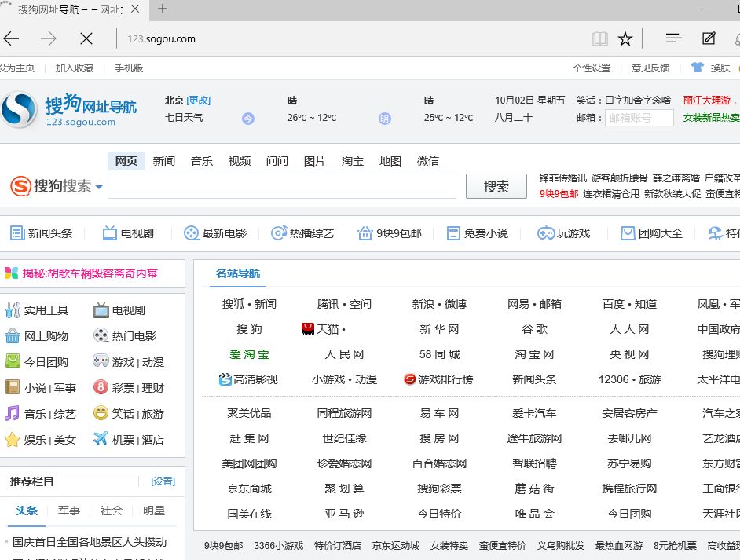Click the Sogou navigation logo
The width and height of the screenshot is (740, 560).
[69, 110]
